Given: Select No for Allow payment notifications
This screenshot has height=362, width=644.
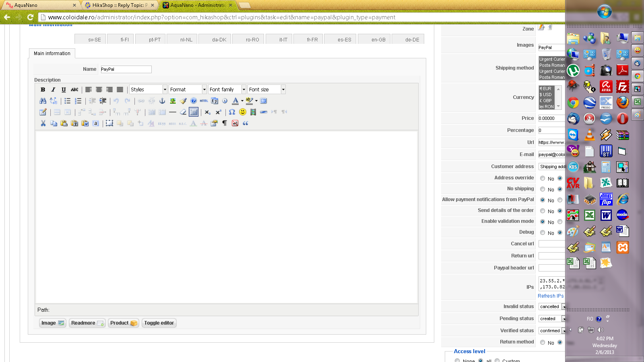Looking at the screenshot, I should [x=543, y=200].
